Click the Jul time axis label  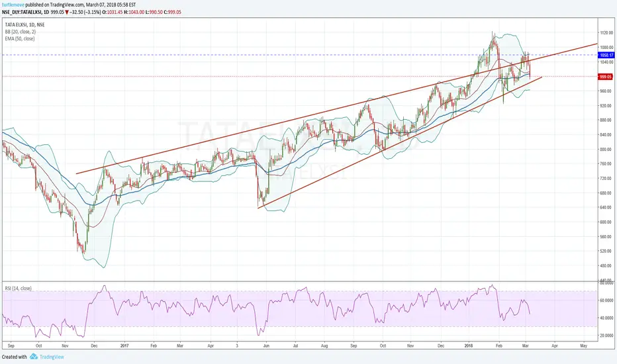pyautogui.click(x=295, y=346)
